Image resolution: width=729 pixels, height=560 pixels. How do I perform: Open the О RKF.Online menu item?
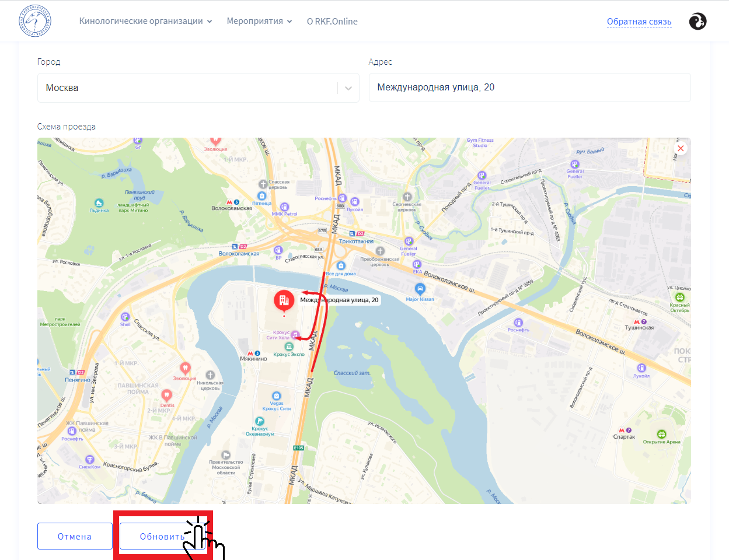point(332,21)
